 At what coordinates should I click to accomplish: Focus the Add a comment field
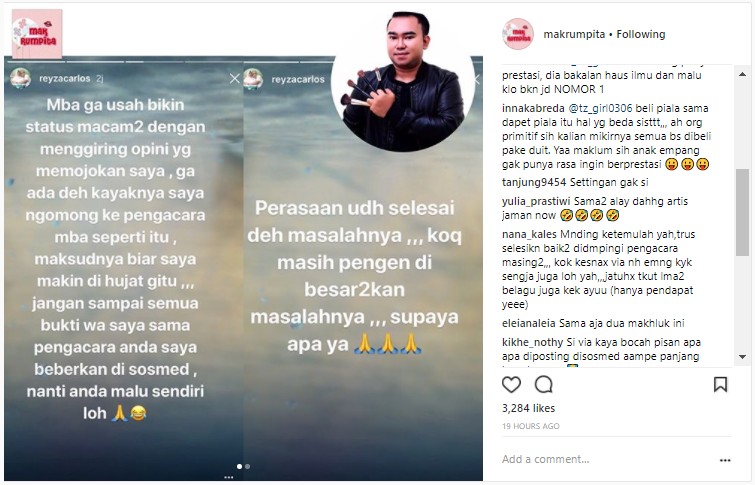click(607, 459)
